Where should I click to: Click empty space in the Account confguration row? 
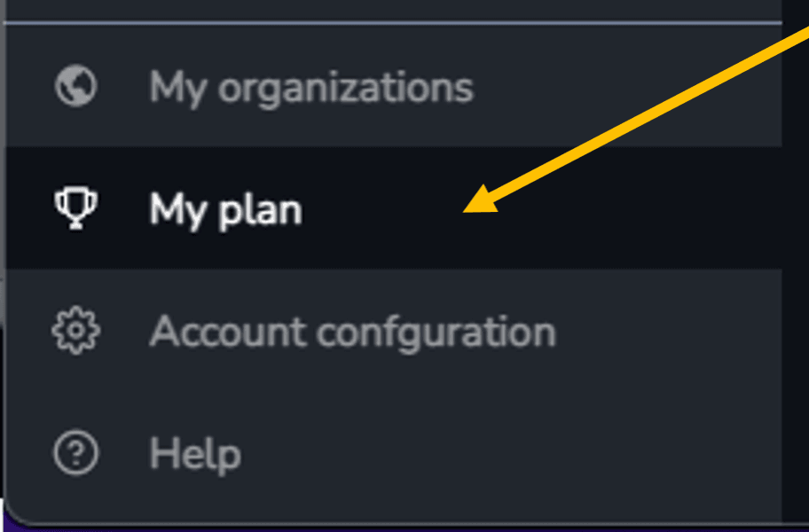(x=671, y=330)
